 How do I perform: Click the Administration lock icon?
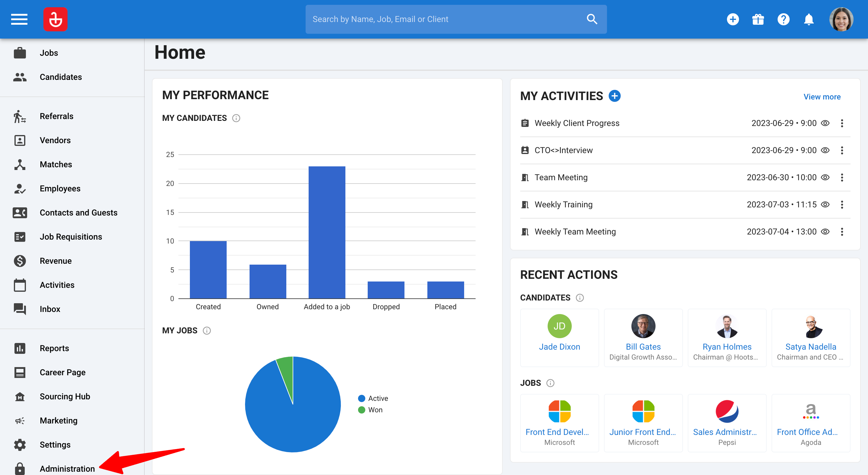click(20, 469)
